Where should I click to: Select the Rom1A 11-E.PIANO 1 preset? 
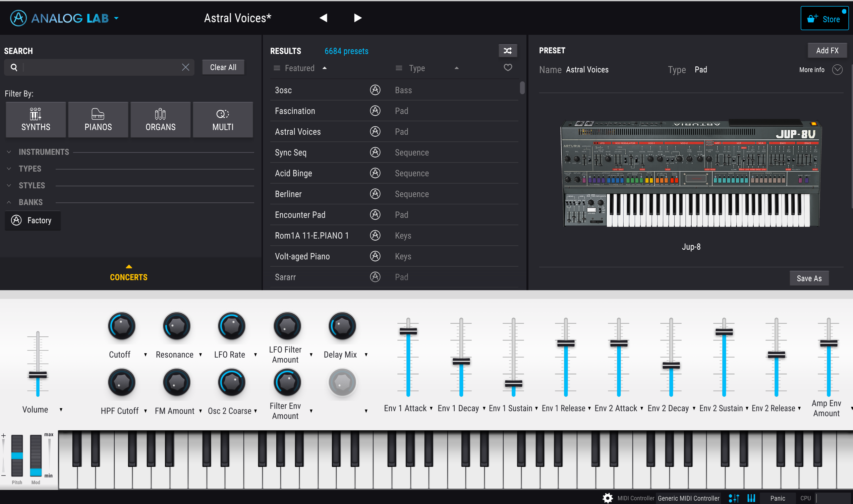coord(394,235)
